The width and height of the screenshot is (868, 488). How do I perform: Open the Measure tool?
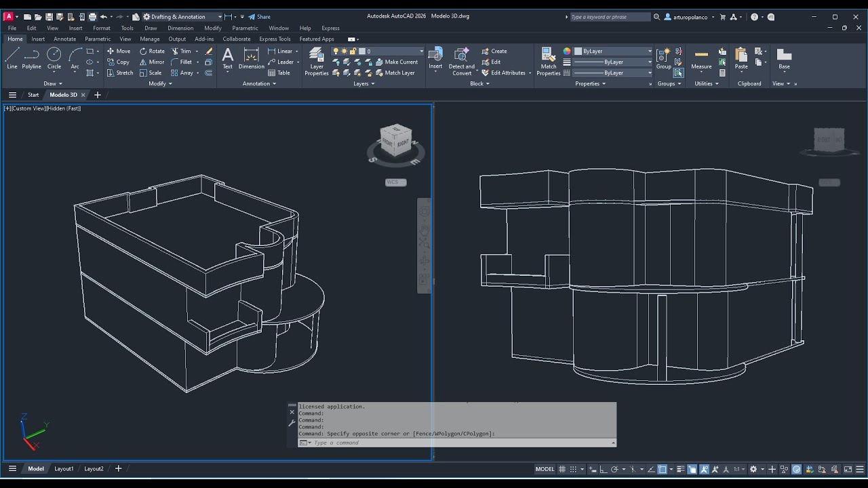click(x=701, y=58)
